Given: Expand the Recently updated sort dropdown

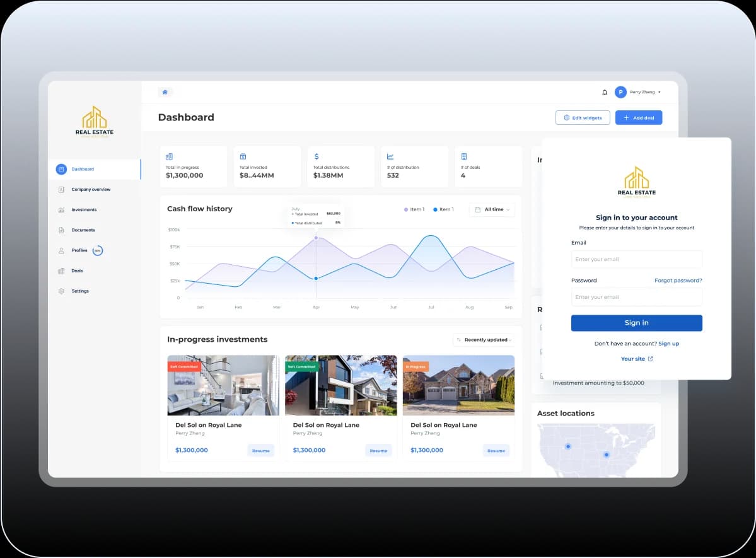Looking at the screenshot, I should pyautogui.click(x=484, y=340).
